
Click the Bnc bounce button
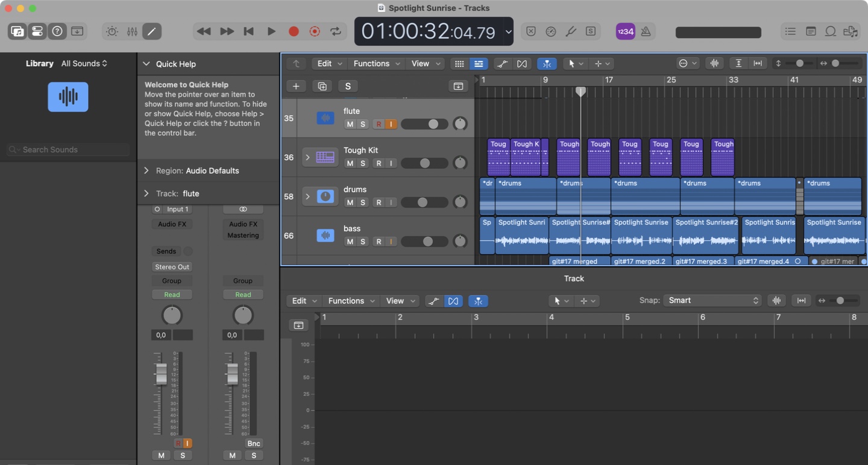pyautogui.click(x=254, y=443)
